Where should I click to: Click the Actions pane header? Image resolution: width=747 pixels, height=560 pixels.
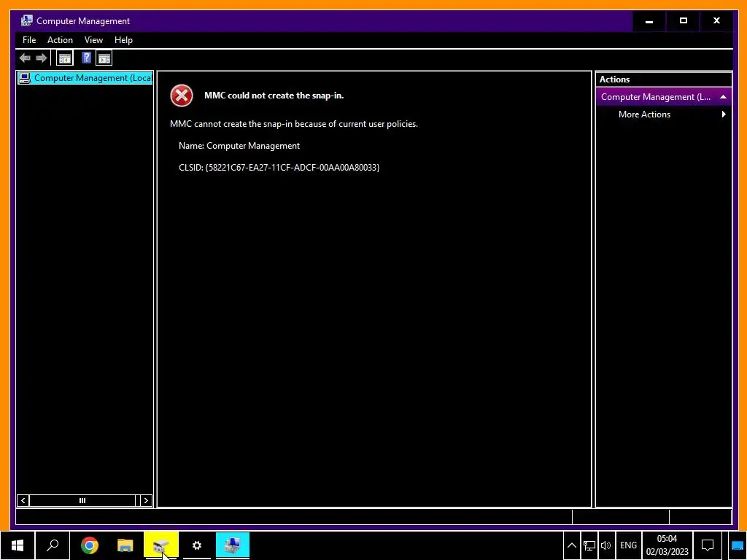pos(663,79)
